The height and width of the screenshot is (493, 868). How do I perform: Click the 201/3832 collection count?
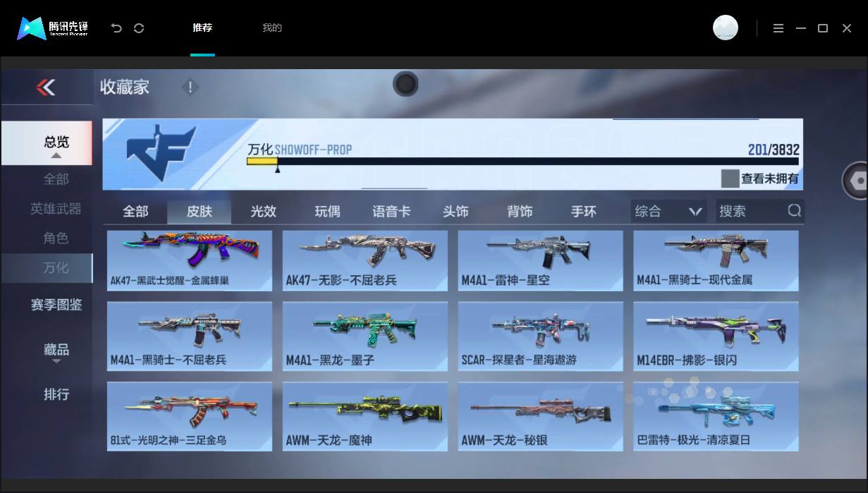pyautogui.click(x=774, y=150)
